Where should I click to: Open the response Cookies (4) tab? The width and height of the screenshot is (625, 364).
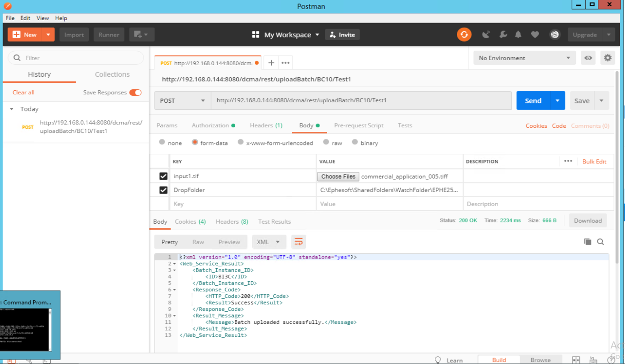coord(190,221)
